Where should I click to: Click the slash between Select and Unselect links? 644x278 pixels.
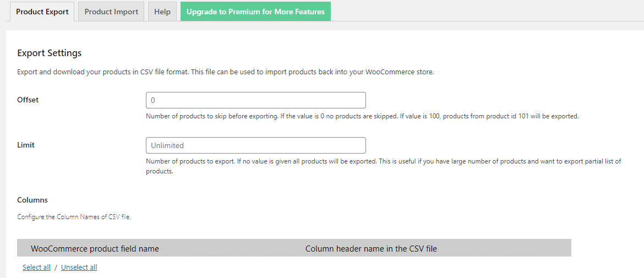pyautogui.click(x=56, y=268)
